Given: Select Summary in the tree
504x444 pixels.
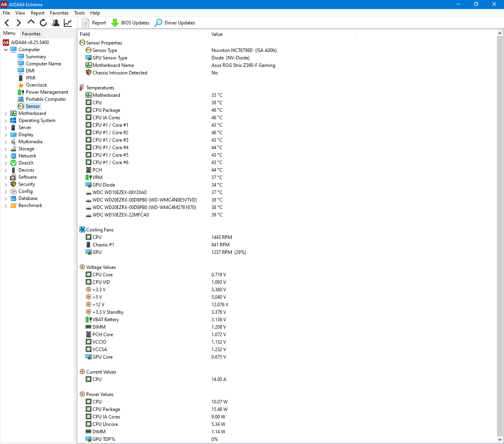Looking at the screenshot, I should tap(36, 57).
